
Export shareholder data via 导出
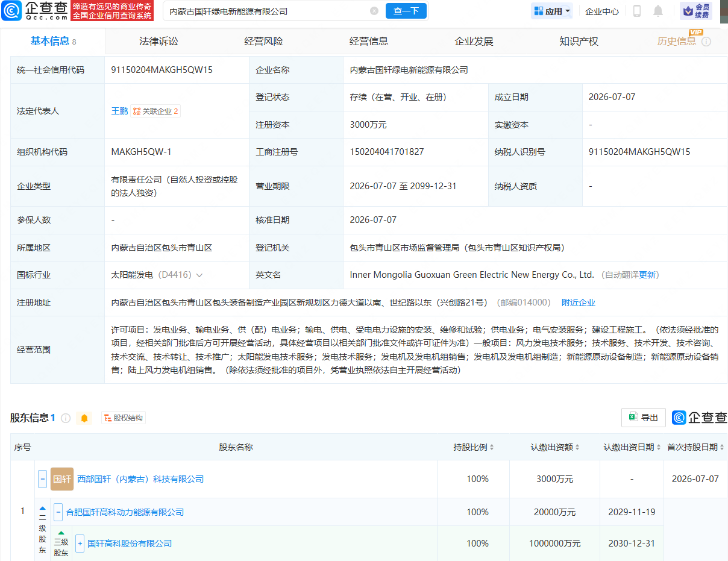(644, 418)
